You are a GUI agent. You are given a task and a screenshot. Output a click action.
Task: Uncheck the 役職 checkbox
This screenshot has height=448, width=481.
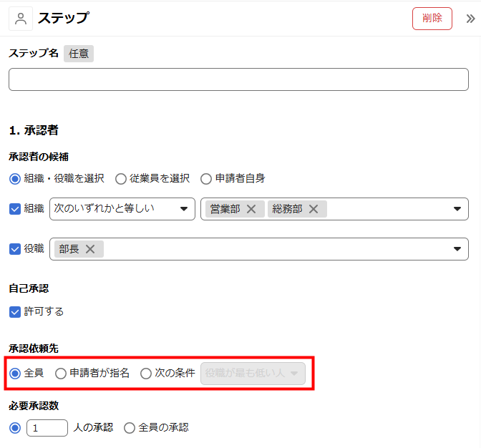(x=15, y=249)
